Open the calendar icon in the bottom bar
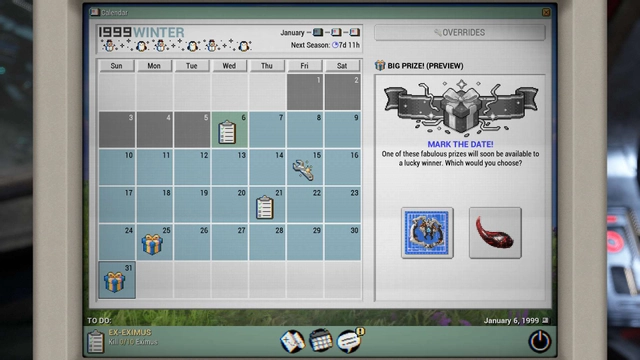 [321, 340]
